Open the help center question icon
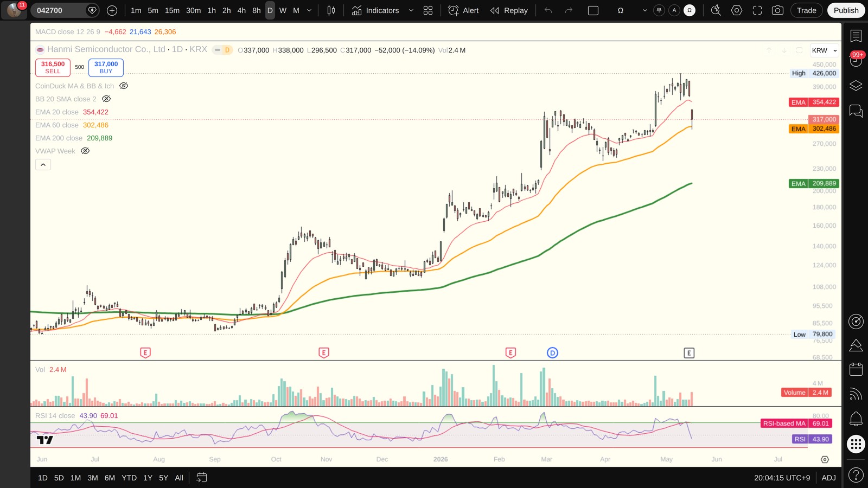The width and height of the screenshot is (868, 488). click(856, 476)
